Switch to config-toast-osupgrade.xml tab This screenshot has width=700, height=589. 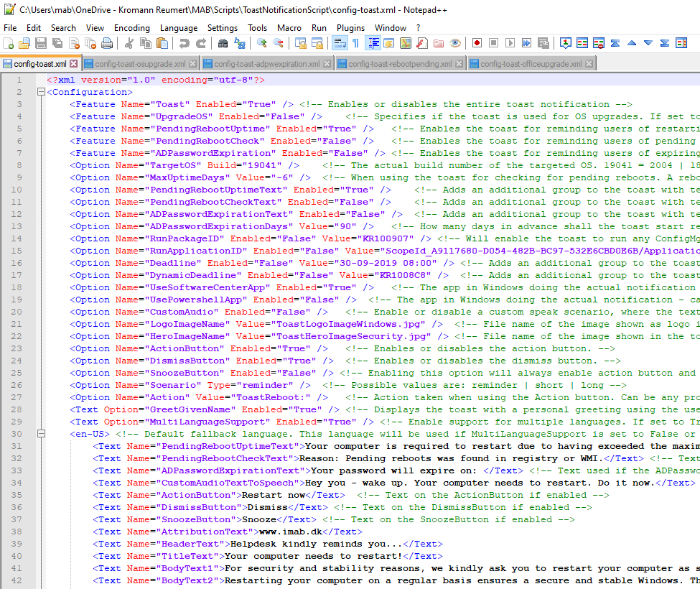click(140, 64)
